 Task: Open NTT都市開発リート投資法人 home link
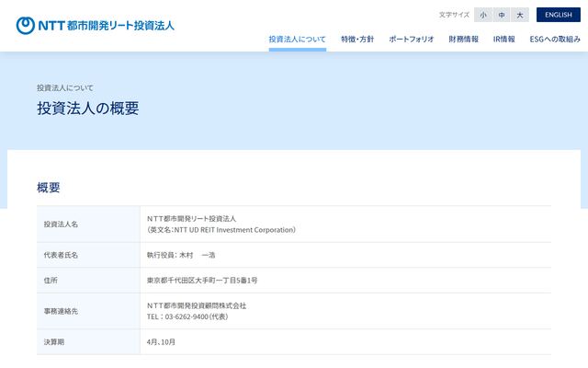click(96, 26)
